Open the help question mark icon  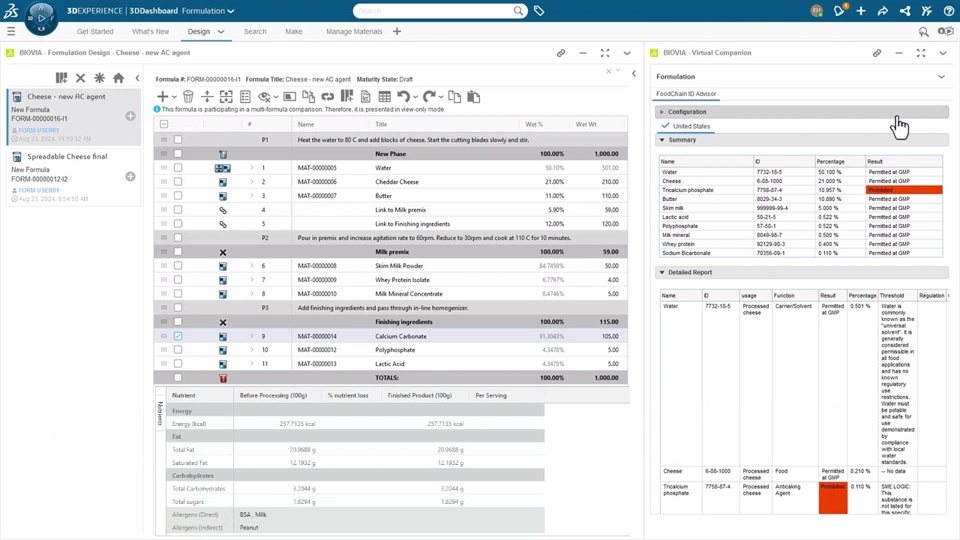[x=948, y=10]
